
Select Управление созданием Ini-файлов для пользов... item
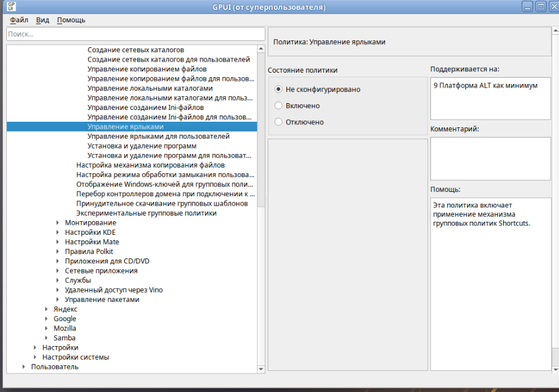[170, 117]
